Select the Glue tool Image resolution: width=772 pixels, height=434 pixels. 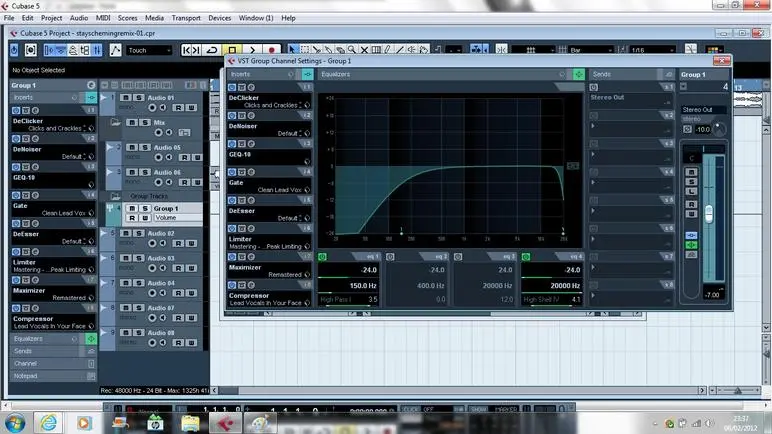click(328, 50)
